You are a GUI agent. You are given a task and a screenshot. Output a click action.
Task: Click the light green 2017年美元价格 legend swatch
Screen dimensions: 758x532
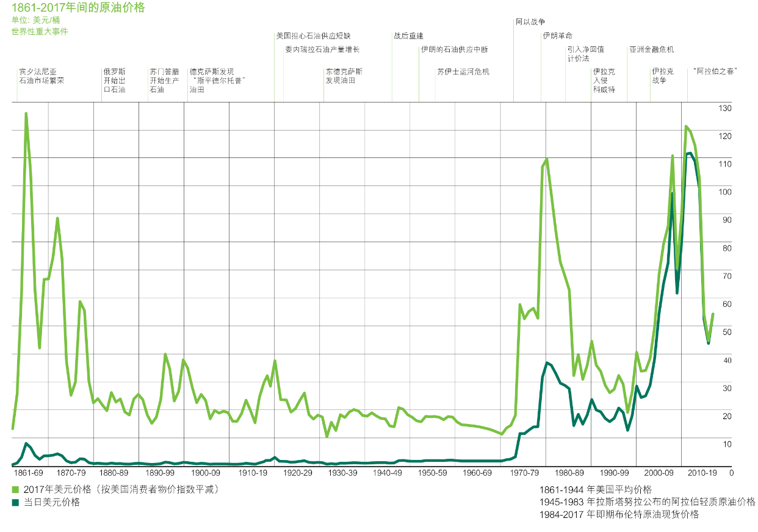16,489
